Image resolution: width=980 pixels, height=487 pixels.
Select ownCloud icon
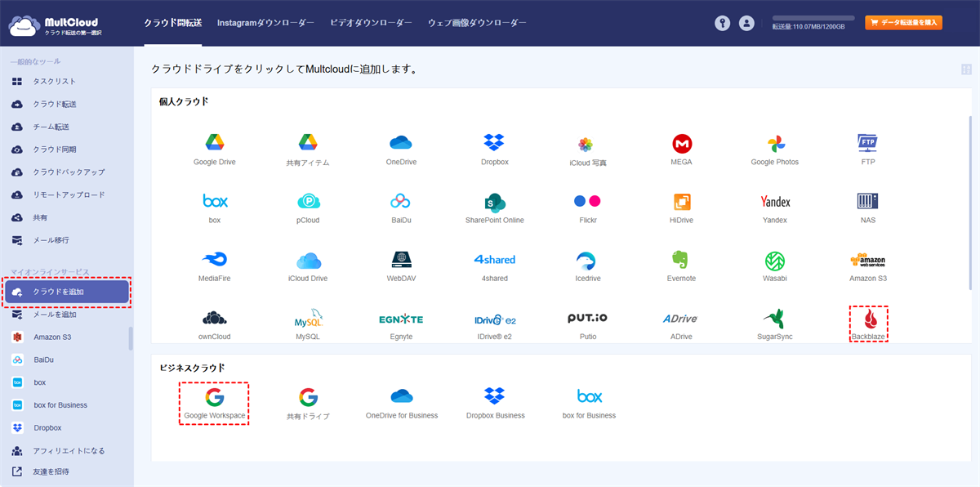[x=214, y=319]
